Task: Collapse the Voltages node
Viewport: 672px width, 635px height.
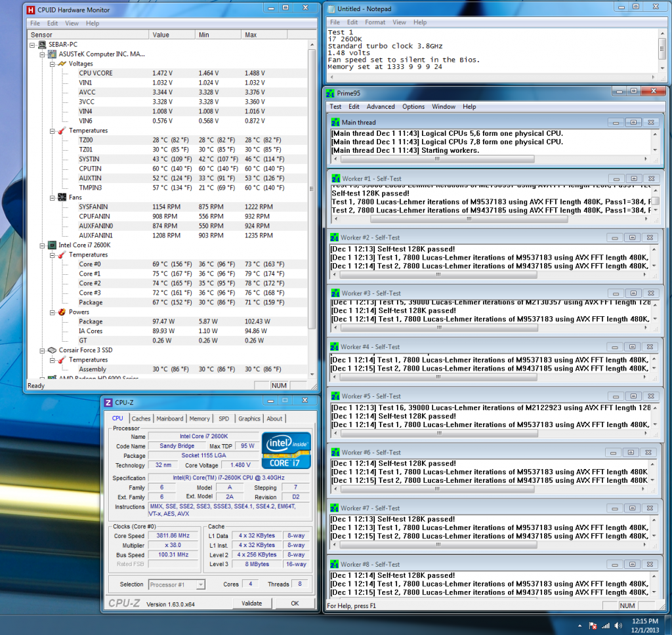Action: pos(52,64)
